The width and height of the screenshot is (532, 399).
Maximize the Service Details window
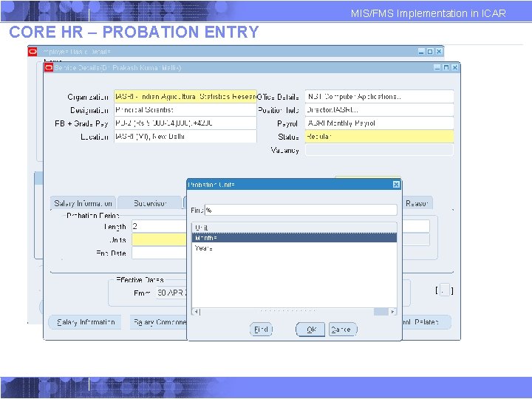point(446,67)
